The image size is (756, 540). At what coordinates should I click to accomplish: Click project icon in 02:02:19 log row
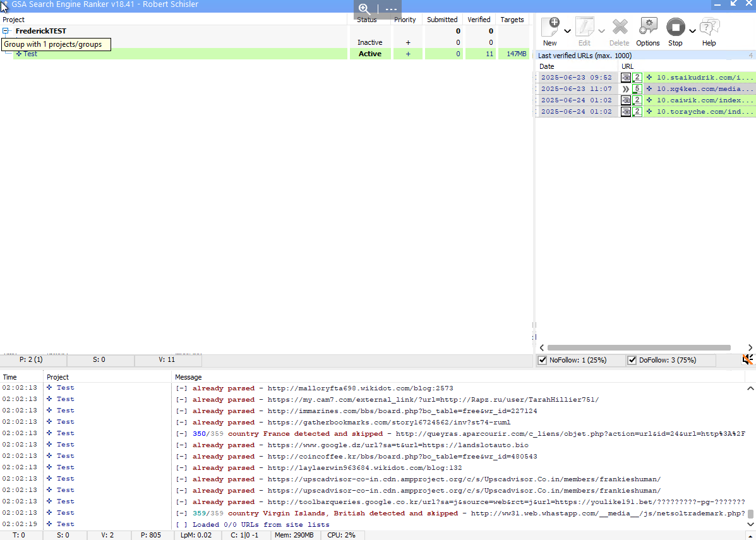49,524
